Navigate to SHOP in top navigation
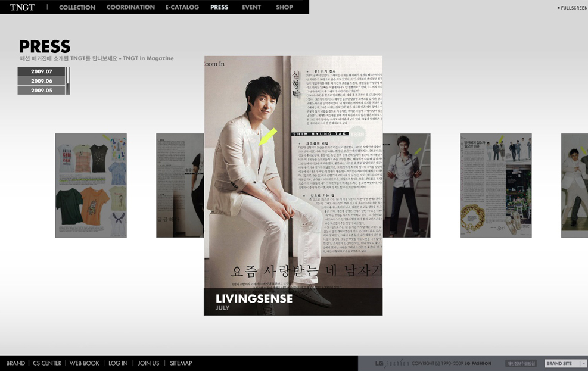The height and width of the screenshot is (371, 588). 284,7
